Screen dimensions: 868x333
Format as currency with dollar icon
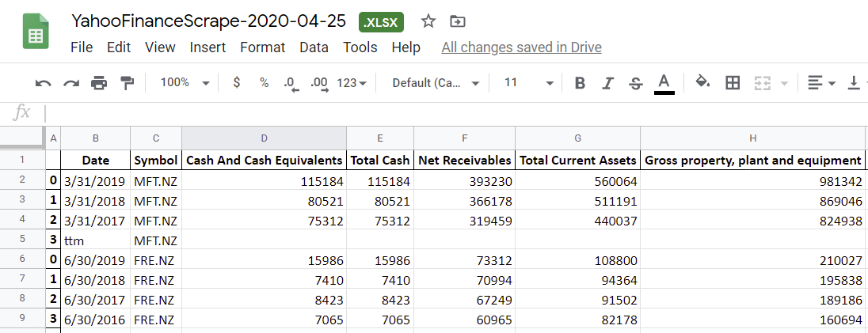tap(237, 83)
